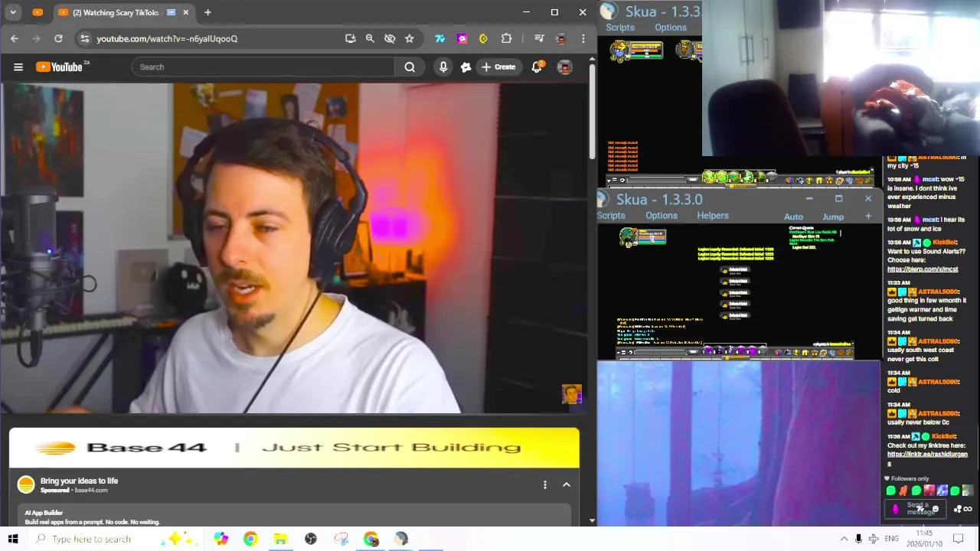Go forward with Chrome's forward arrow
Viewport: 980px width, 551px height.
[36, 38]
